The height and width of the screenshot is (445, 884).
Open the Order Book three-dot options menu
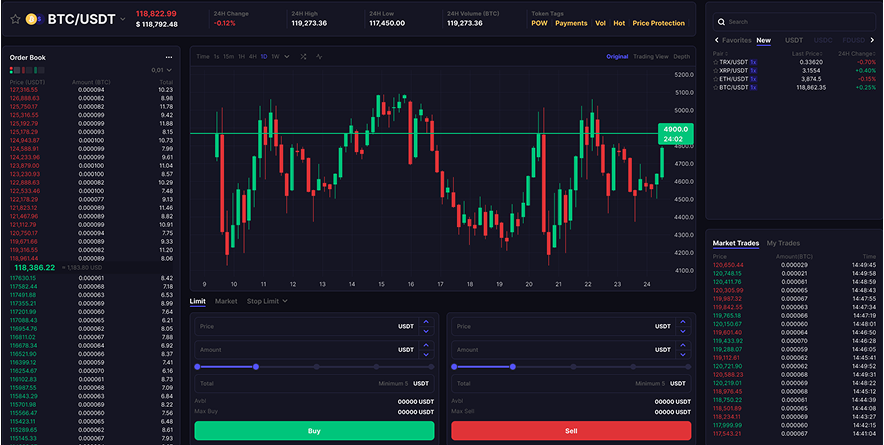[x=169, y=58]
